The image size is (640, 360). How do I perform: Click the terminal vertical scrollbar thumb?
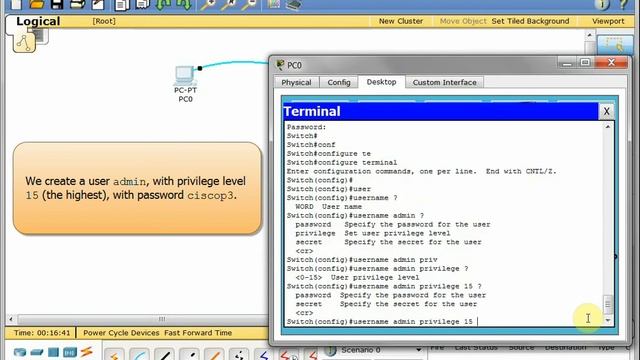pos(608,304)
